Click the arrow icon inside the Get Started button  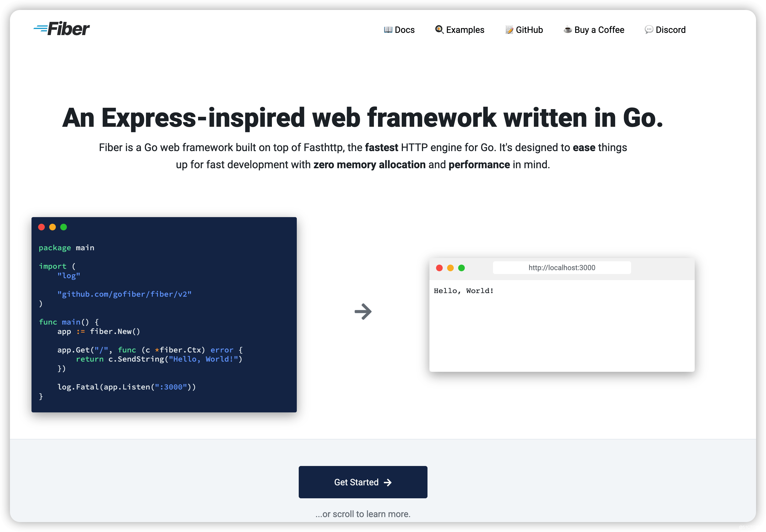(388, 482)
